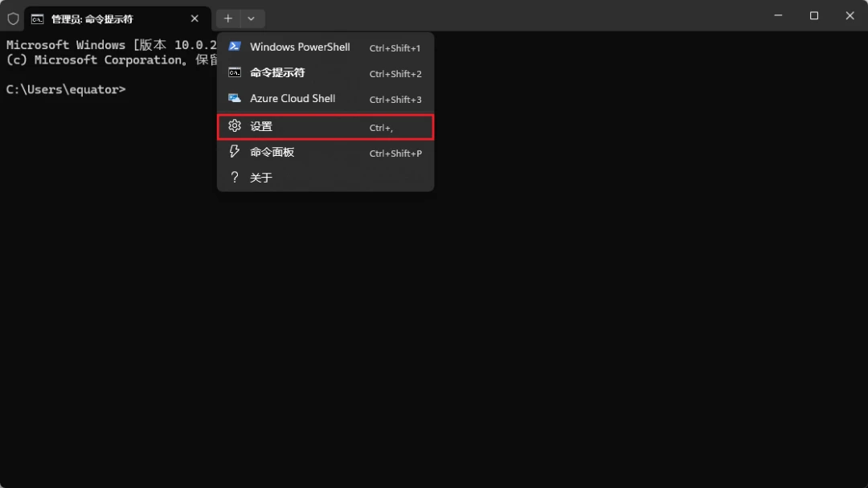Screen dimensions: 868x488
Task: Click the Microsoft Corporation copyright line
Action: click(x=111, y=59)
